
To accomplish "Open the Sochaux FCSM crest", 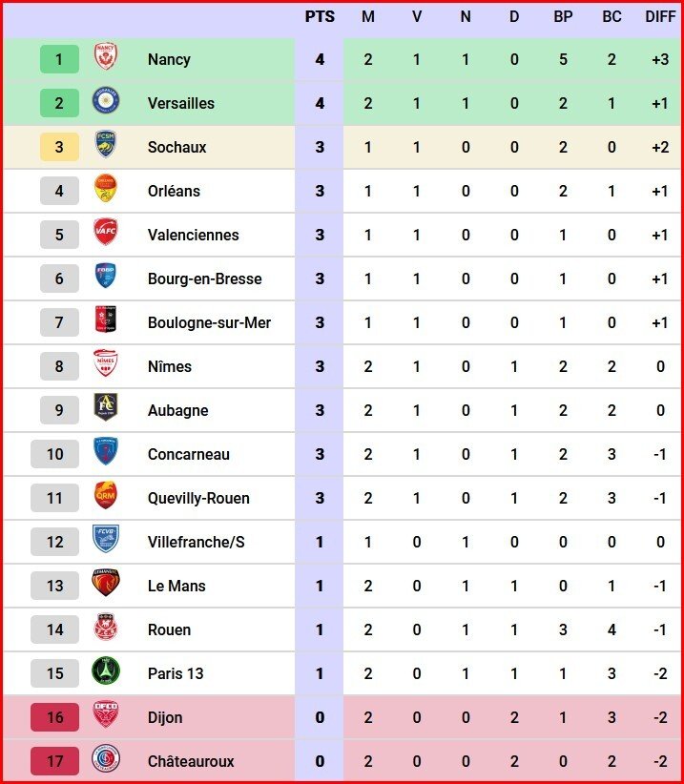I will click(x=106, y=144).
